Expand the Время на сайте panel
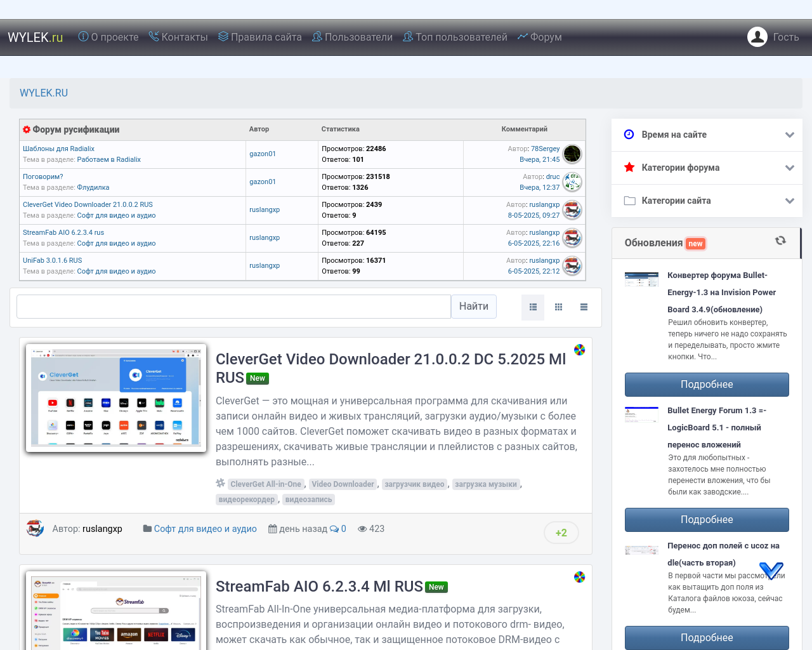Screen dimensions: 812x650 point(707,135)
